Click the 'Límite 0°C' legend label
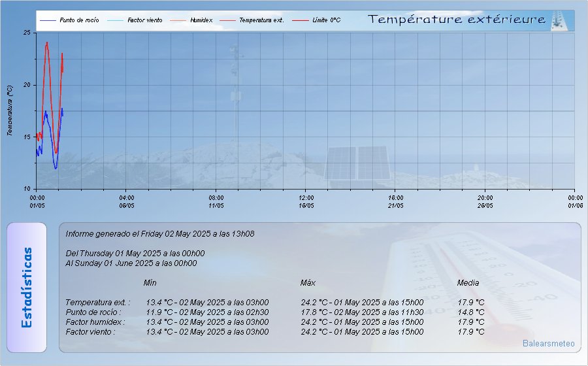Viewport: 588px width, 366px height. click(x=326, y=20)
